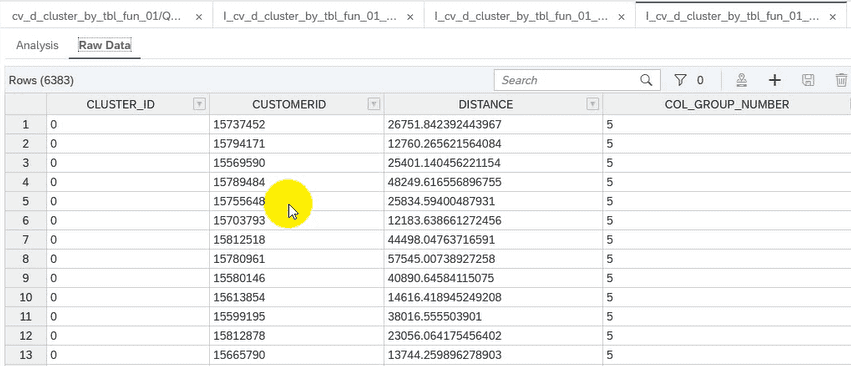Click the COL_GROUP_NUMBER column header
This screenshot has width=851, height=366.
click(x=727, y=104)
